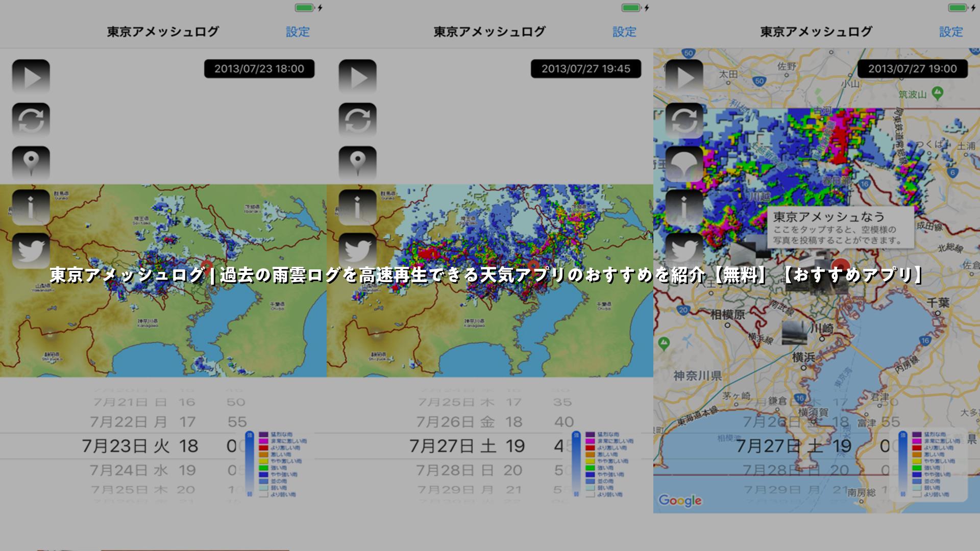Tap the 2013/07/27 19:45 timestamp label

[x=586, y=69]
